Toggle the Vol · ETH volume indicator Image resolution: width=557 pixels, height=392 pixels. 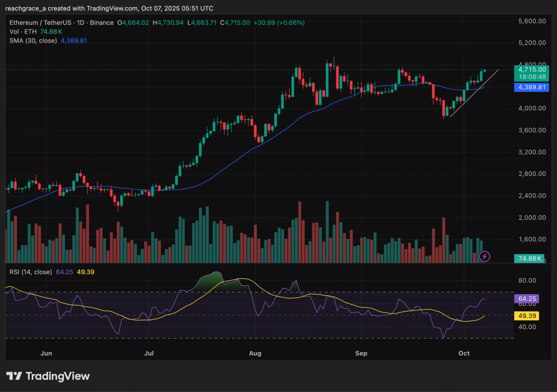[x=23, y=32]
